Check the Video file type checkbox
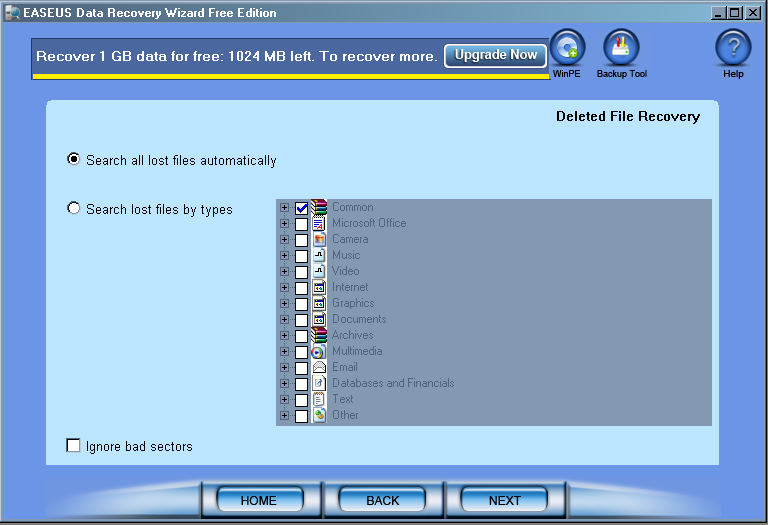768x525 pixels. [302, 272]
